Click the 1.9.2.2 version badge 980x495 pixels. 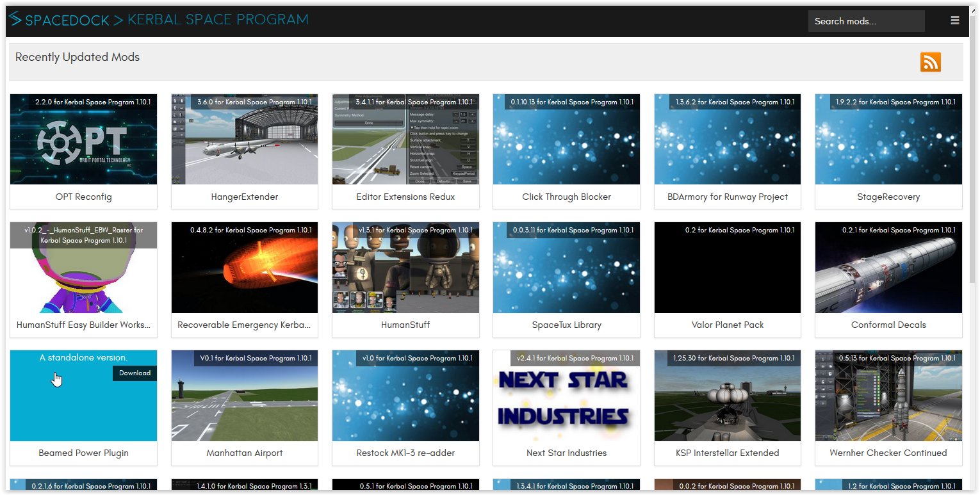click(895, 102)
